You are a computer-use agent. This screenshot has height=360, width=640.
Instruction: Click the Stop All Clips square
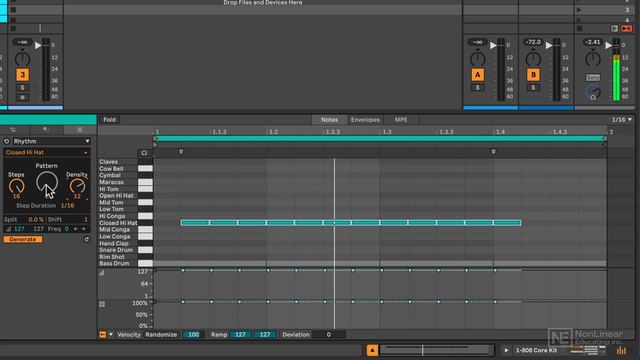tap(579, 29)
